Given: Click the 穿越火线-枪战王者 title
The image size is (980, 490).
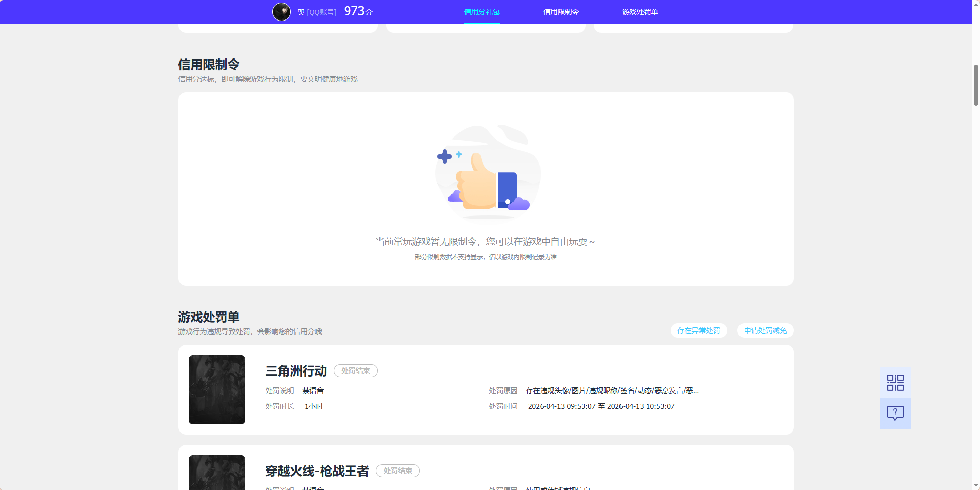Looking at the screenshot, I should point(317,471).
